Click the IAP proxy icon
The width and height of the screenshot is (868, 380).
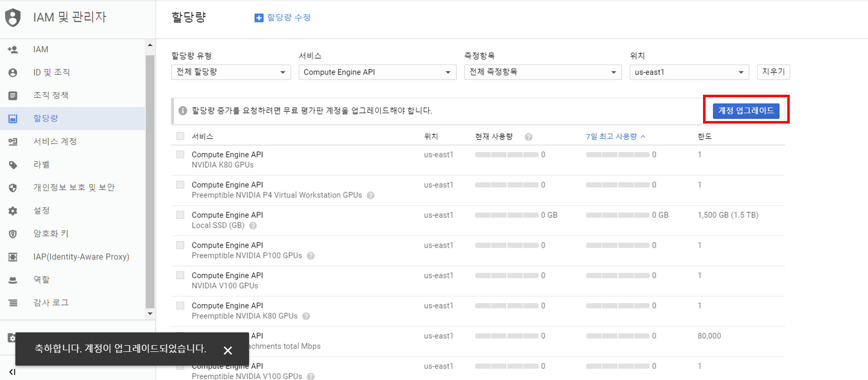[13, 257]
